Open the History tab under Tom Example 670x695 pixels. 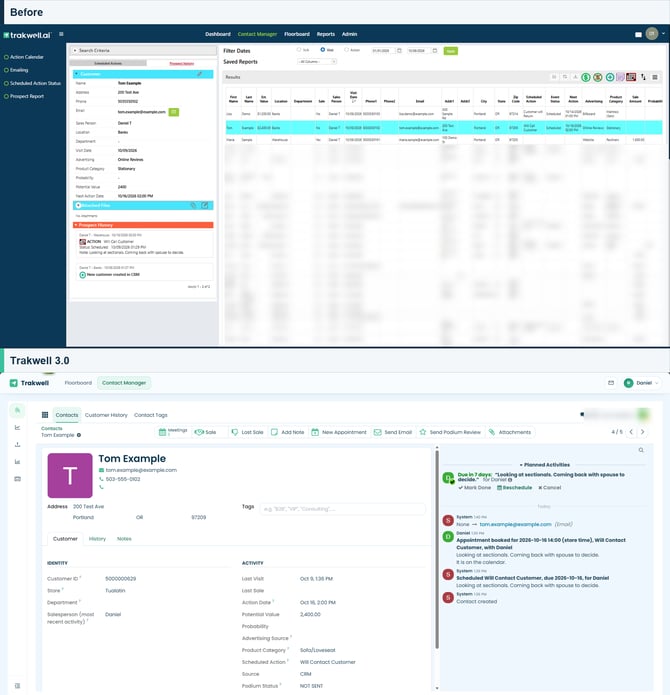pos(97,539)
